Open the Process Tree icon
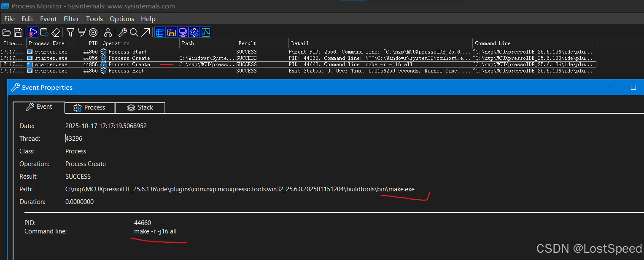Image resolution: width=644 pixels, height=260 pixels. click(108, 32)
